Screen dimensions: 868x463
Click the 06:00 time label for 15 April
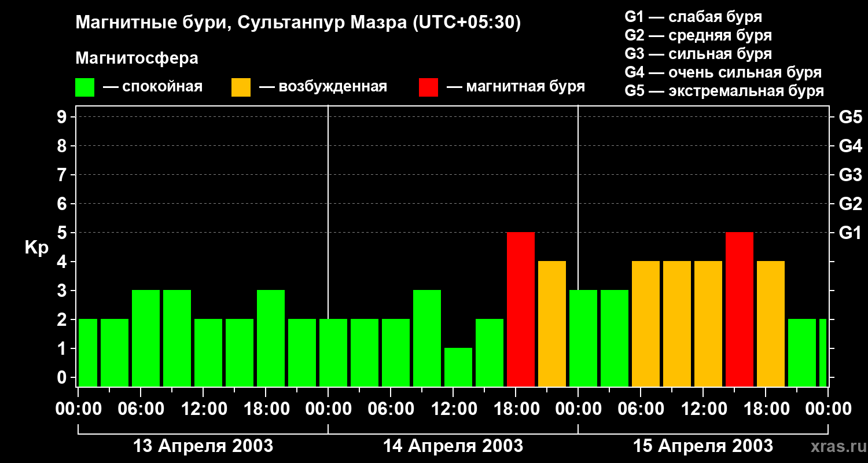coord(640,409)
